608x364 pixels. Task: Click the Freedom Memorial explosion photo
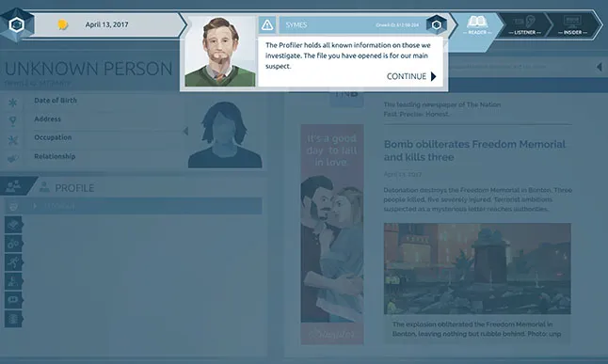(x=477, y=268)
